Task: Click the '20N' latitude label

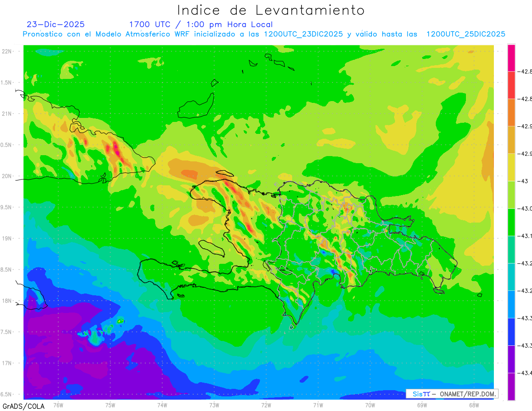Action: click(x=7, y=176)
